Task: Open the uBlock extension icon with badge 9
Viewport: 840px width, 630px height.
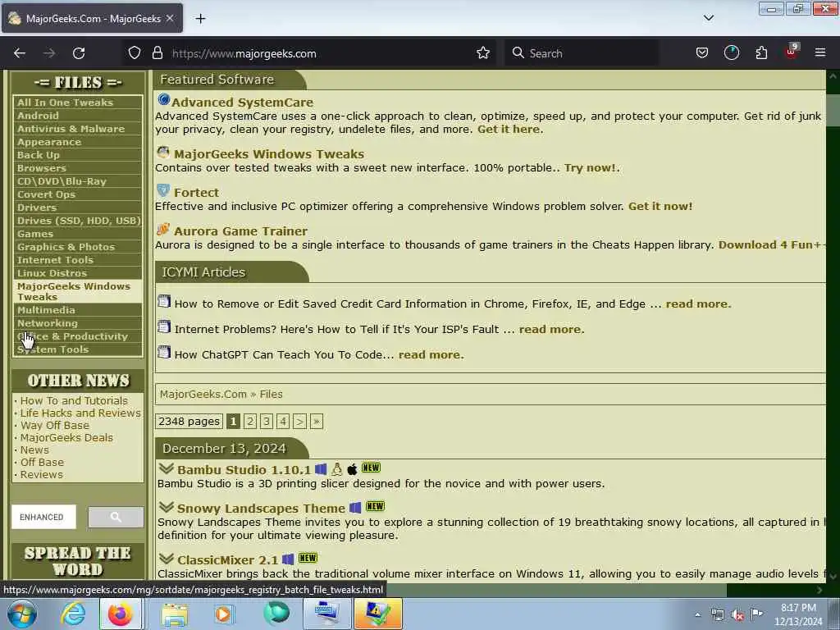Action: tap(792, 52)
